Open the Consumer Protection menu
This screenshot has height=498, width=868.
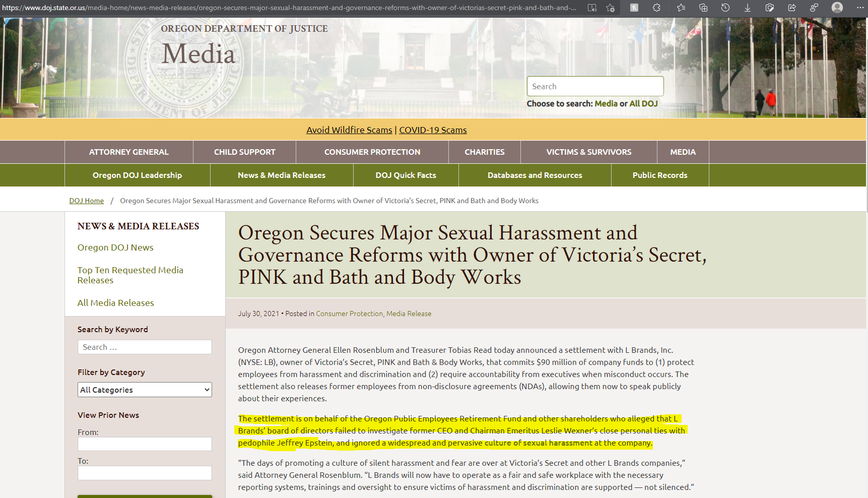tap(372, 152)
